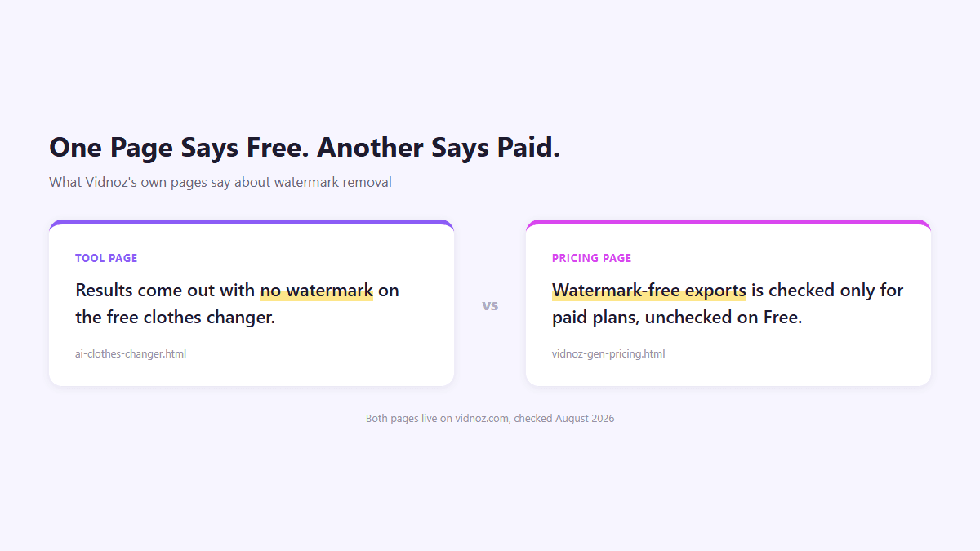This screenshot has height=551, width=980.
Task: Open the vidnoz-gen-pricing.html source link
Action: point(608,354)
